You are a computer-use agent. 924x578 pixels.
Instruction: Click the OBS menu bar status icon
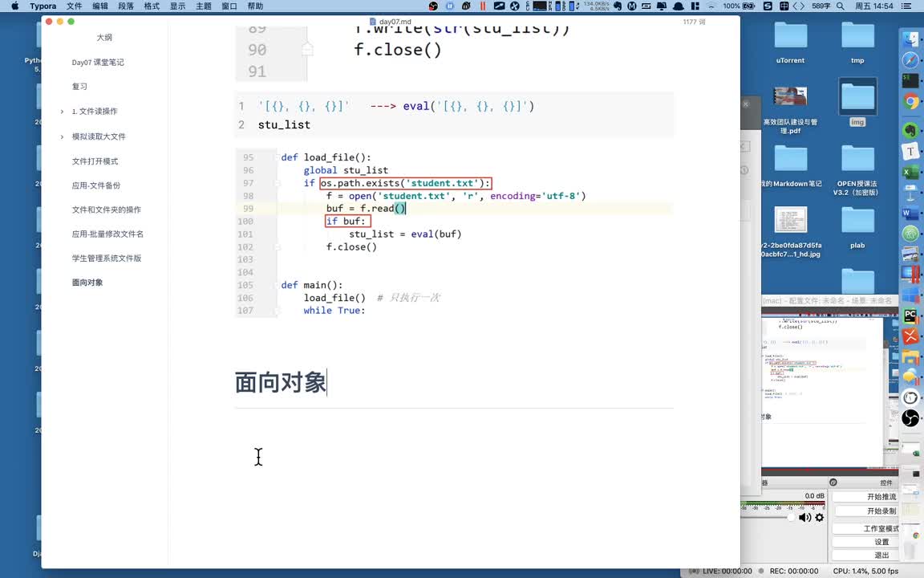(433, 6)
